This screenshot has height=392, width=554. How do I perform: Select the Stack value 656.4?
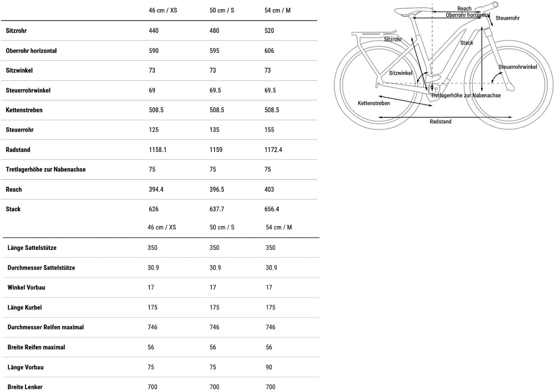(271, 209)
